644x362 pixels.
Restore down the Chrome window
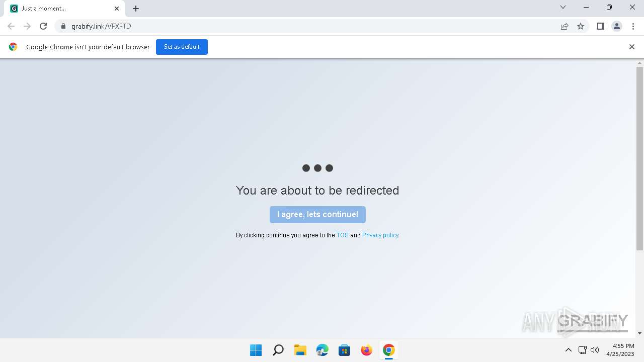tap(609, 7)
